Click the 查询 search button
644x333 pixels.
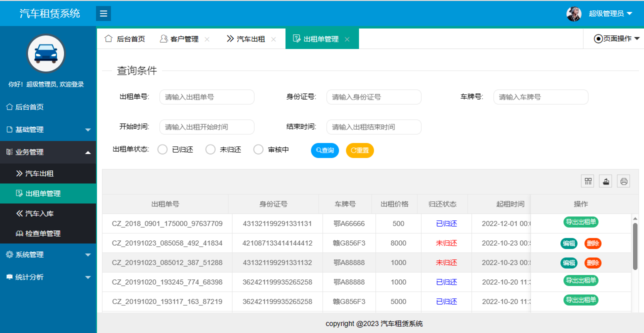click(x=324, y=150)
